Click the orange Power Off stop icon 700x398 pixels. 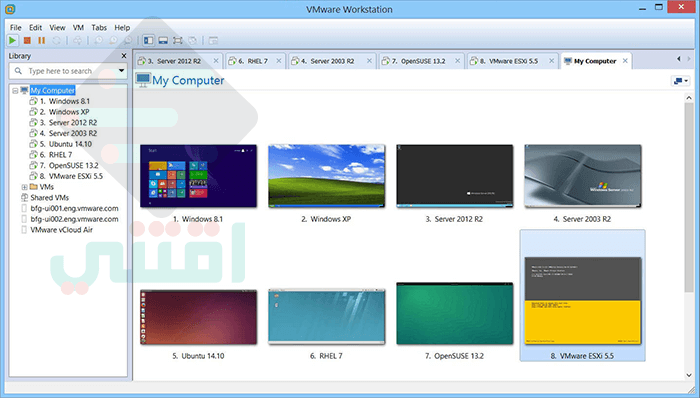coord(27,41)
